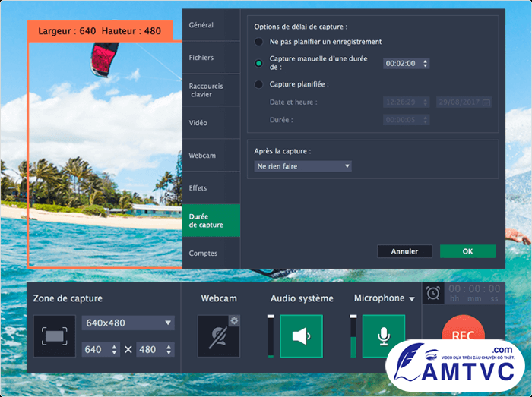This screenshot has height=397, width=532.
Task: Click the Webcam label in control panel
Action: [219, 298]
